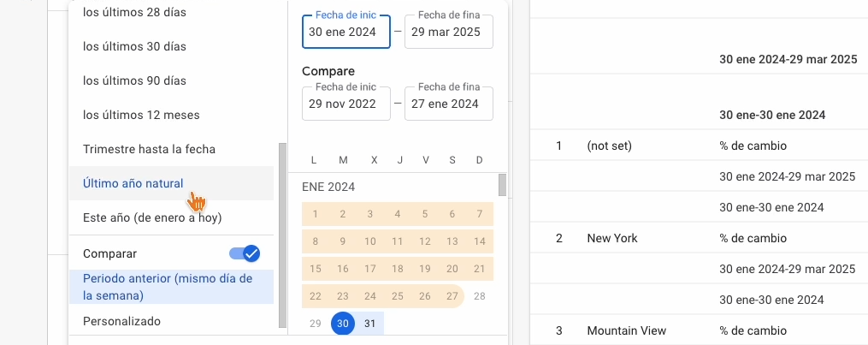Edit compare end date '27 ene 2024'
This screenshot has height=345, width=868.
[448, 104]
